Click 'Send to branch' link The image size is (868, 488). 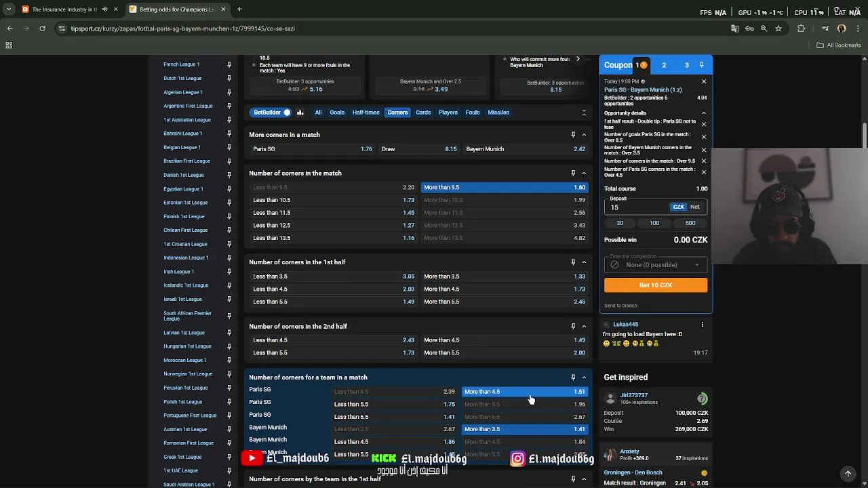(x=620, y=306)
